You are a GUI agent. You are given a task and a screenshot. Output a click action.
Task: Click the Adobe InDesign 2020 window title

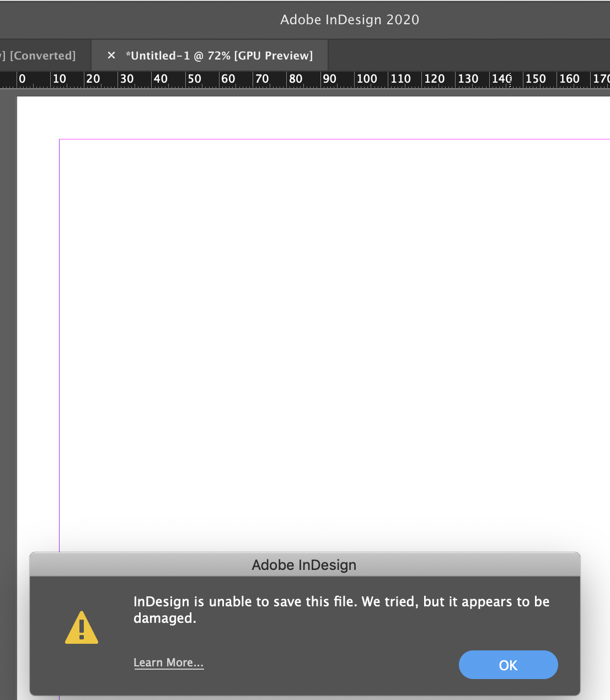pyautogui.click(x=350, y=20)
